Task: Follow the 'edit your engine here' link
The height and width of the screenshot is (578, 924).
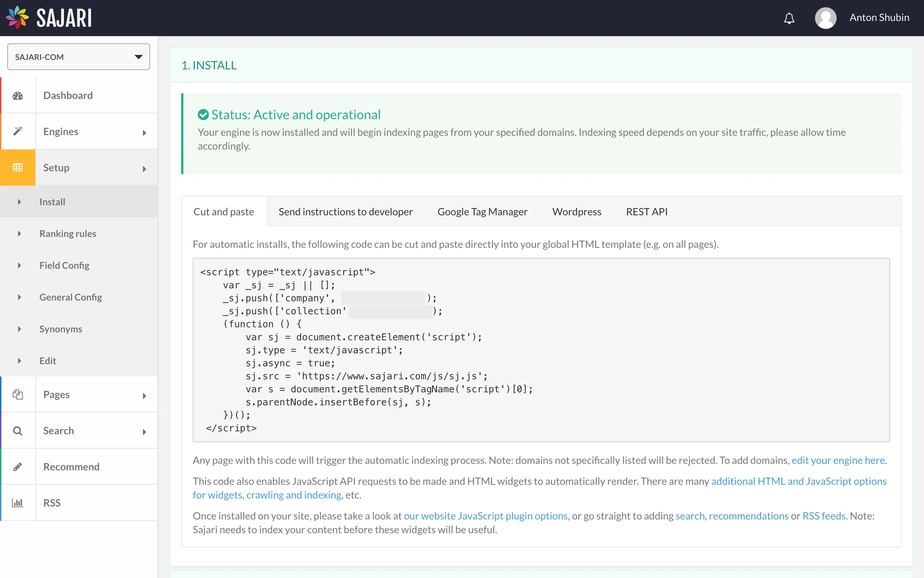Action: 838,460
